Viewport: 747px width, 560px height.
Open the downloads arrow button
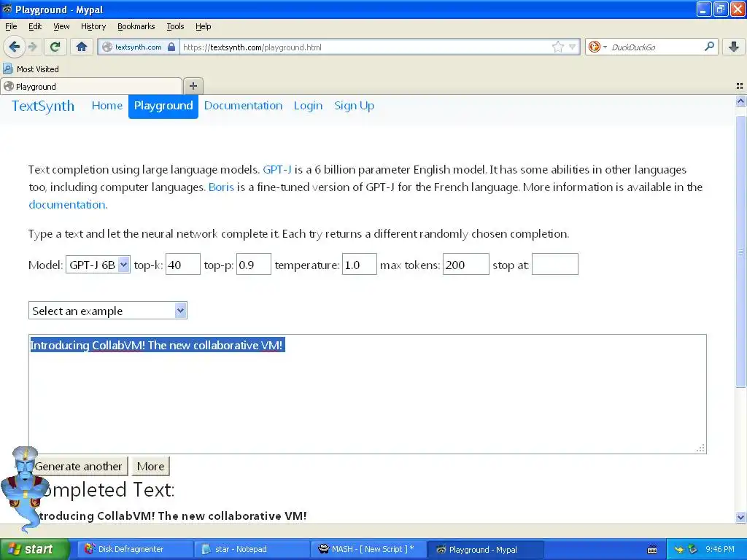pos(734,47)
